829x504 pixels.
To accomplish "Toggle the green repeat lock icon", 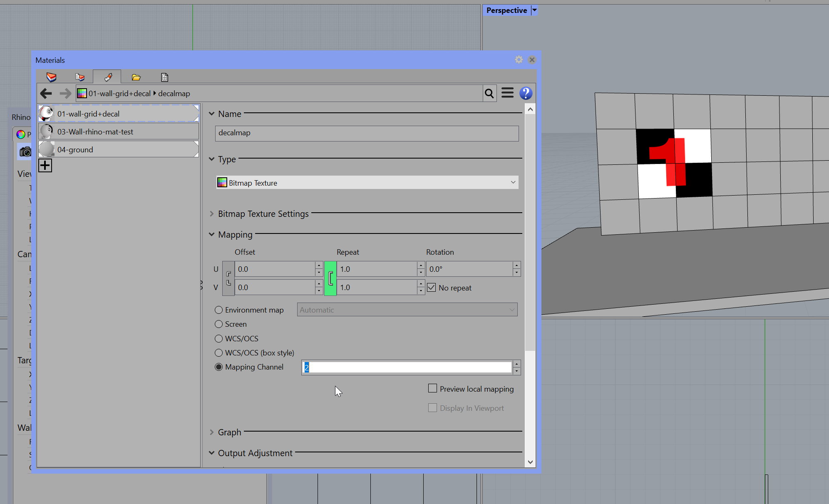I will pos(330,278).
